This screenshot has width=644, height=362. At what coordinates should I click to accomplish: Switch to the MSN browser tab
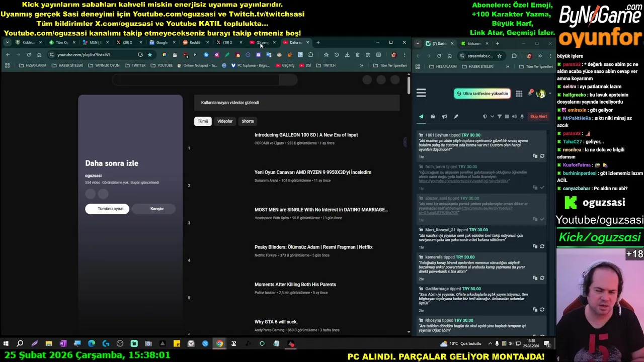pos(95,43)
